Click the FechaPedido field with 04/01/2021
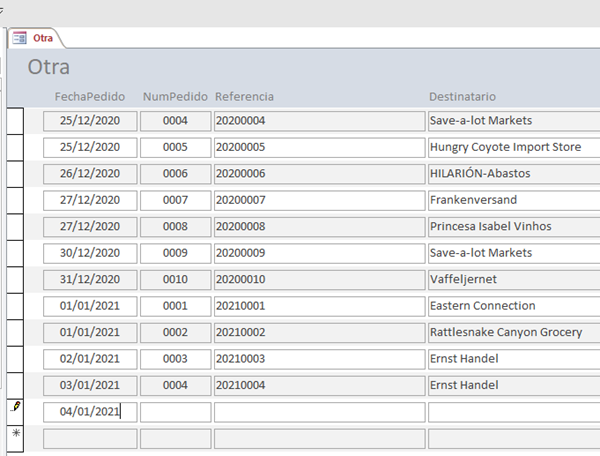Image resolution: width=600 pixels, height=456 pixels. coord(89,411)
